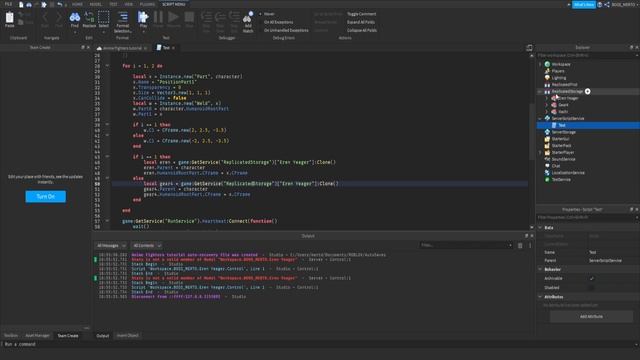Click the StarterPack icon in Explorer
The height and width of the screenshot is (360, 640).
click(547, 145)
